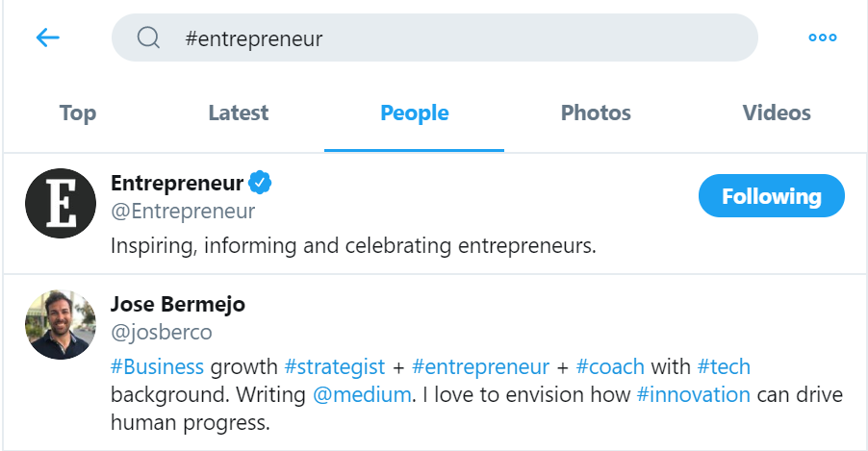Open the #tech hashtag link
The image size is (868, 451).
[724, 366]
